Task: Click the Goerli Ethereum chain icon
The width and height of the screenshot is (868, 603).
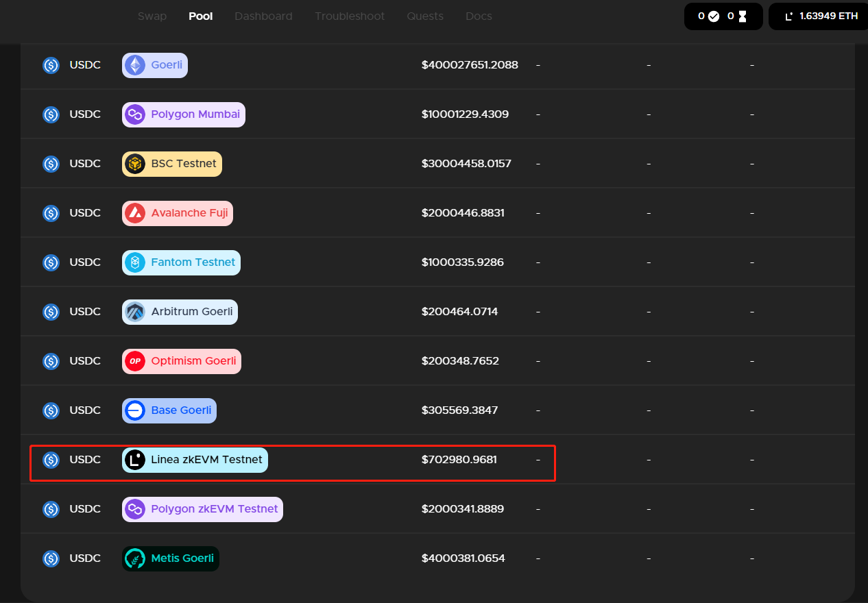Action: (x=135, y=65)
